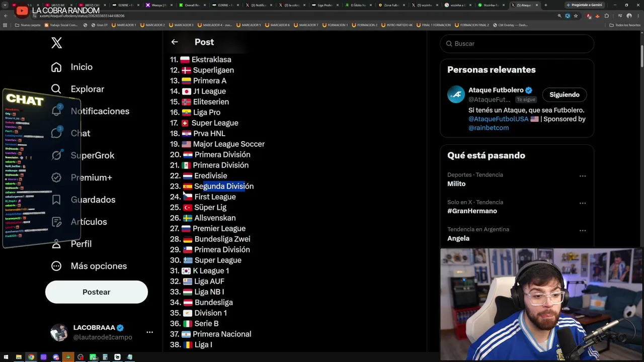Open the FORMACION 1 bookmark
Viewport: 644px width, 362px height.
[335, 25]
